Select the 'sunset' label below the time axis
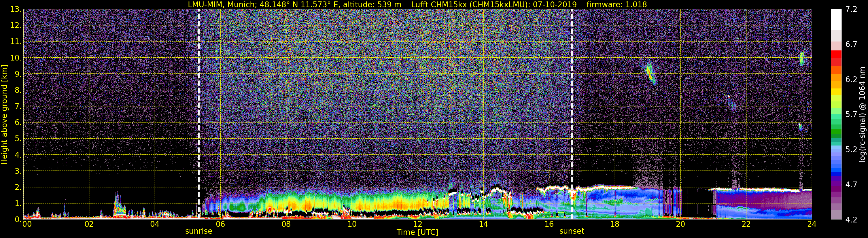The image size is (868, 238). tap(572, 231)
